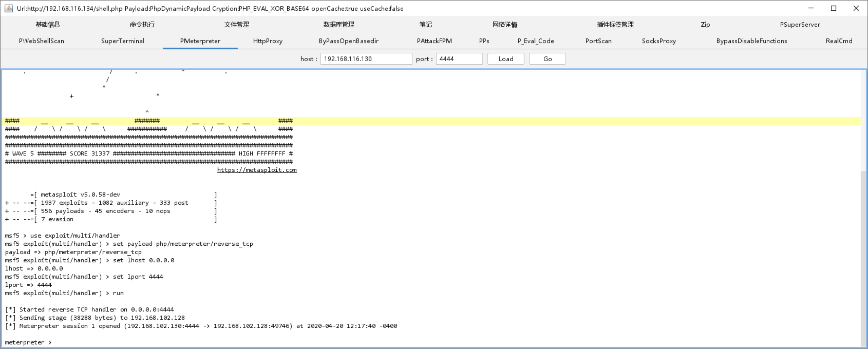This screenshot has width=868, height=349.
Task: Open the 笔记 tab
Action: 426,24
